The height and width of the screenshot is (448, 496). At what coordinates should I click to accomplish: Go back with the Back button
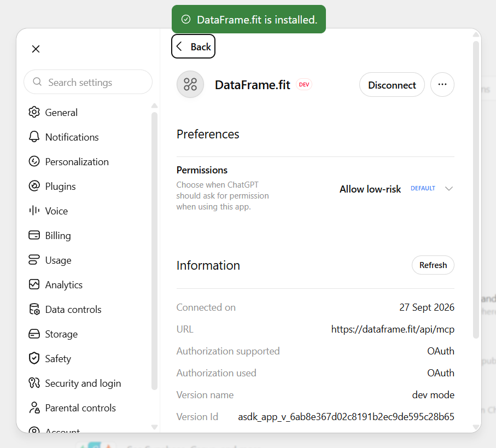pyautogui.click(x=193, y=46)
